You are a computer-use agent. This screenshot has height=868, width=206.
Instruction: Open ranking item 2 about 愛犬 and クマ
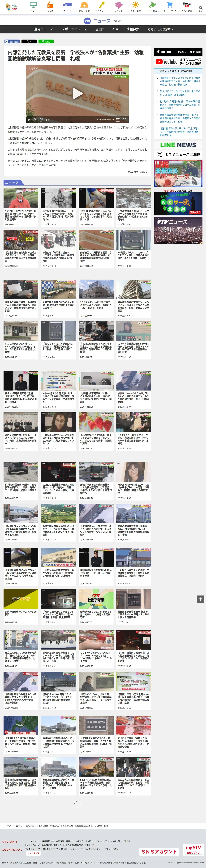[180, 93]
